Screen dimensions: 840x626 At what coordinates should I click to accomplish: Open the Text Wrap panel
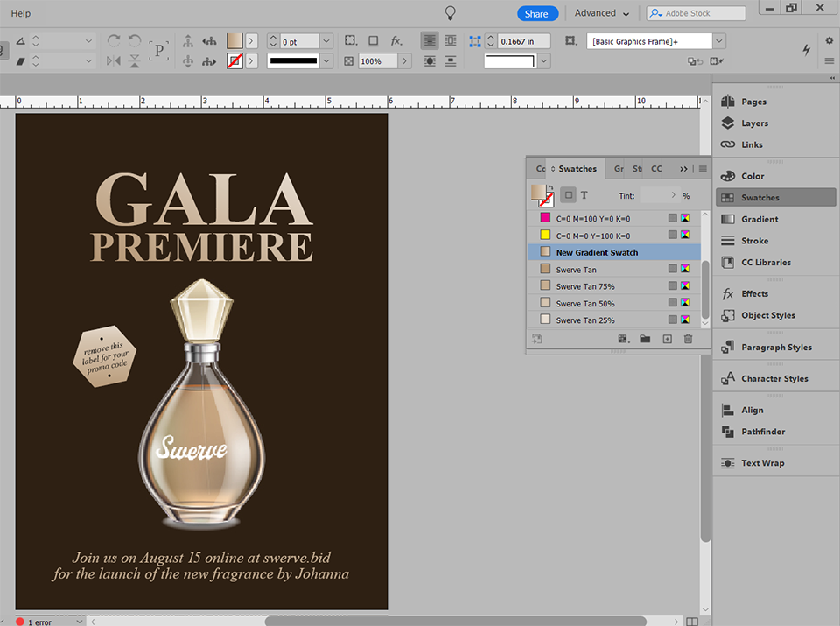point(762,463)
